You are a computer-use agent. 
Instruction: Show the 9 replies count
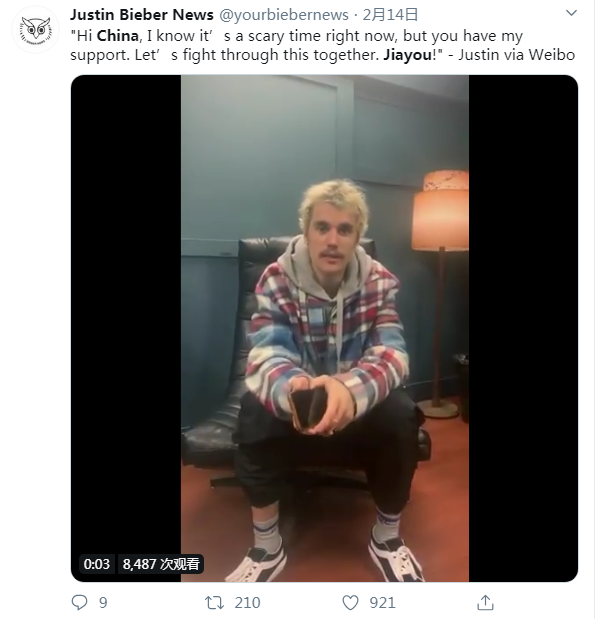coord(103,603)
